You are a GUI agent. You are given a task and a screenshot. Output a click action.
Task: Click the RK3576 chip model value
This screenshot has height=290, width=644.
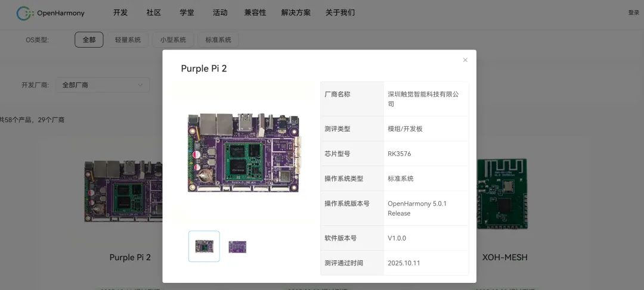click(x=399, y=154)
